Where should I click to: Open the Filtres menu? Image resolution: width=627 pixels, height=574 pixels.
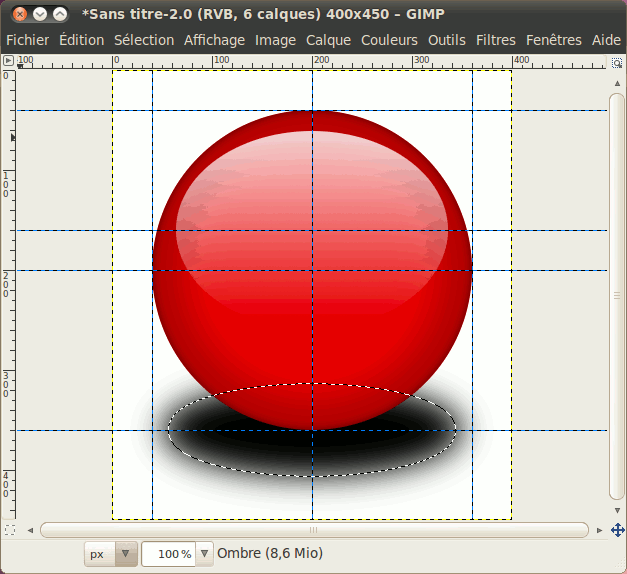pos(496,40)
